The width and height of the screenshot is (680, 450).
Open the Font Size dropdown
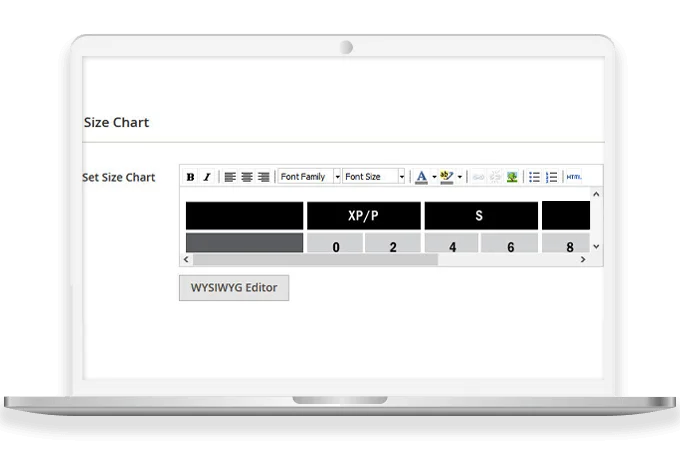pyautogui.click(x=374, y=176)
